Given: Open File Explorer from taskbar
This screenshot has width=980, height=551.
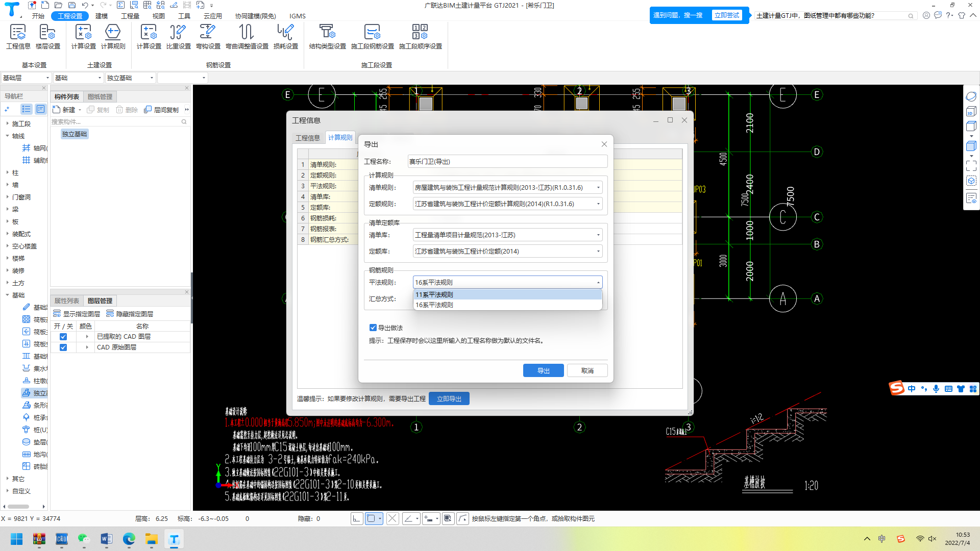Looking at the screenshot, I should [151, 539].
